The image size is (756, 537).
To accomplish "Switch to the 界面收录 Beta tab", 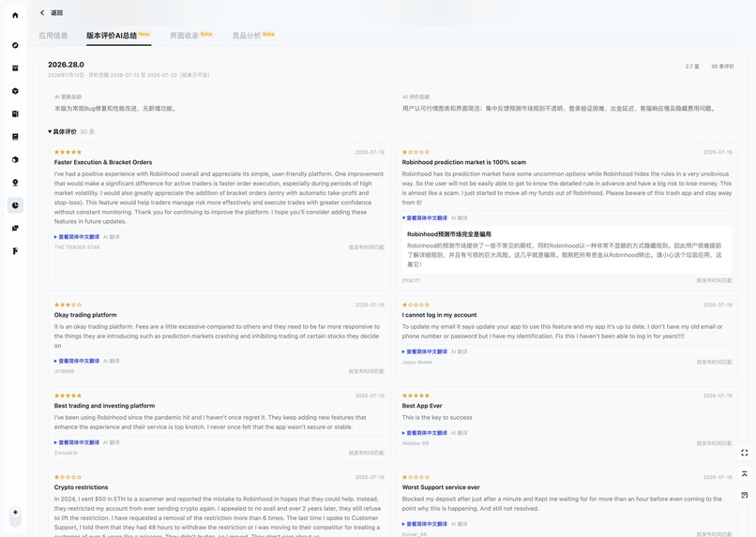I will (191, 36).
